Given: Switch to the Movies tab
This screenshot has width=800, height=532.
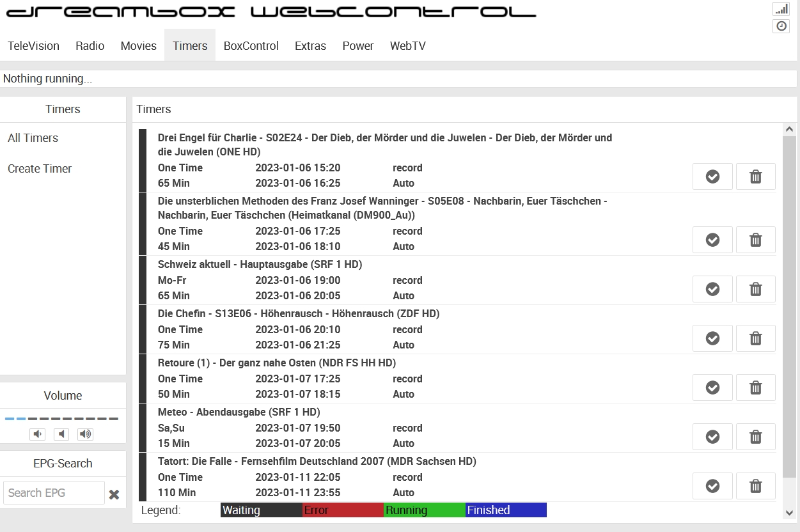Looking at the screenshot, I should click(x=138, y=46).
